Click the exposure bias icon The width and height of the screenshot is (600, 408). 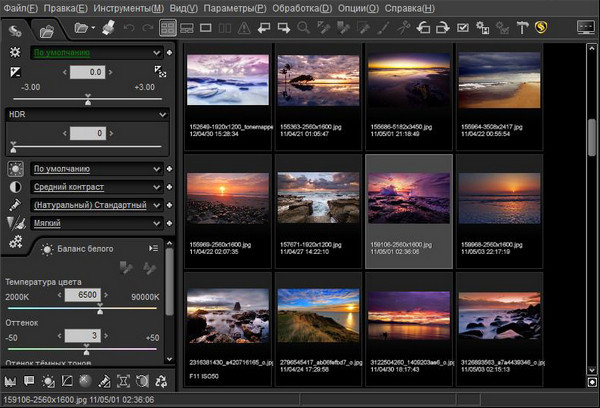coord(15,72)
